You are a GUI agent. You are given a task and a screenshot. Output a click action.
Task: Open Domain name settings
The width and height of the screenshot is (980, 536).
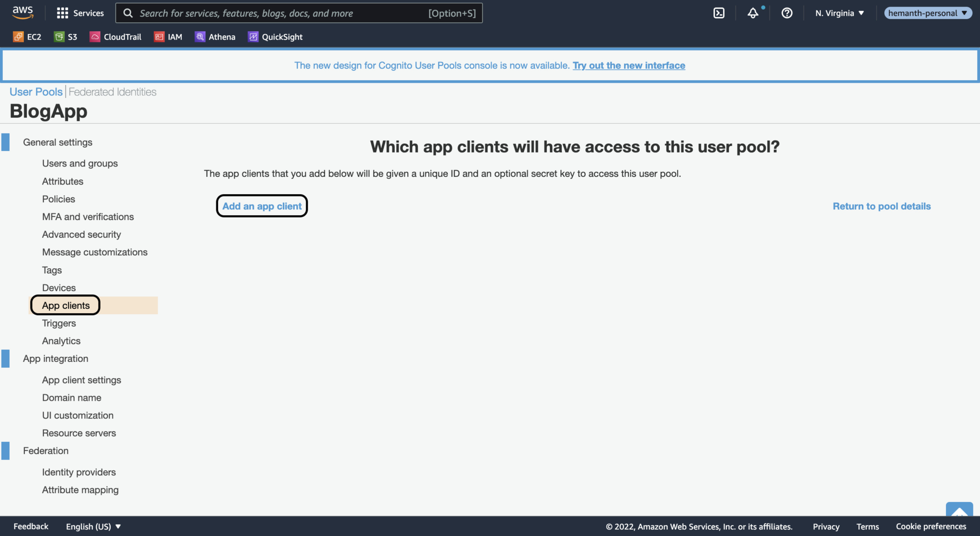(72, 398)
